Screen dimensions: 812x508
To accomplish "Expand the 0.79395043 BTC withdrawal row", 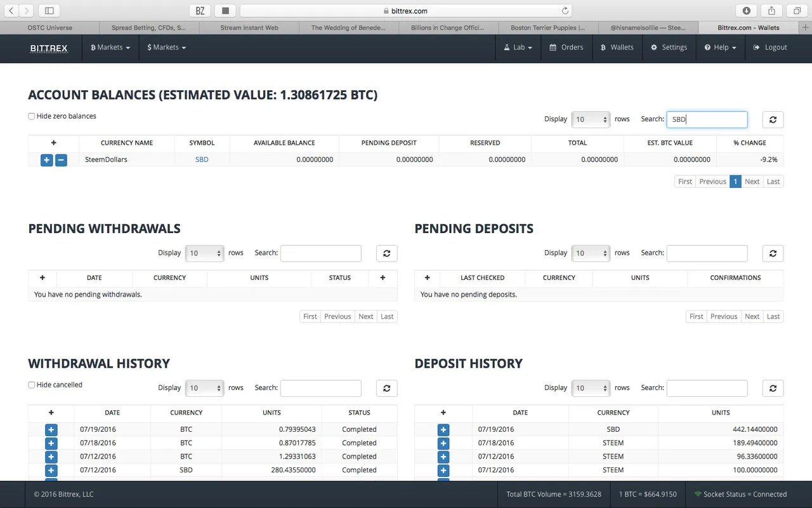I will coord(51,430).
